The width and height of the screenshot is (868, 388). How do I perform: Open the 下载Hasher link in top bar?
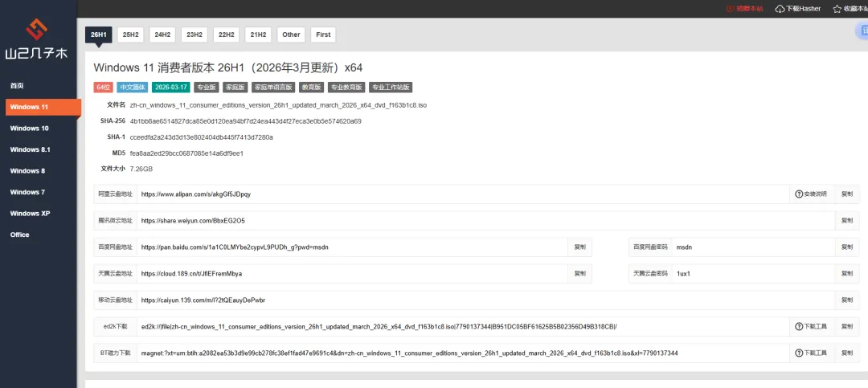click(797, 8)
